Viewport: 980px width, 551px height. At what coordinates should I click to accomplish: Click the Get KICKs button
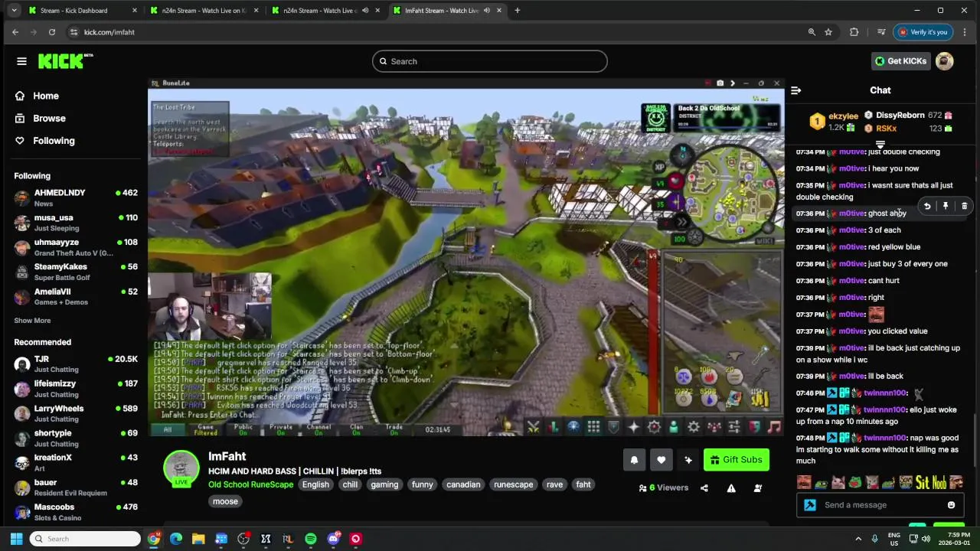coord(901,61)
